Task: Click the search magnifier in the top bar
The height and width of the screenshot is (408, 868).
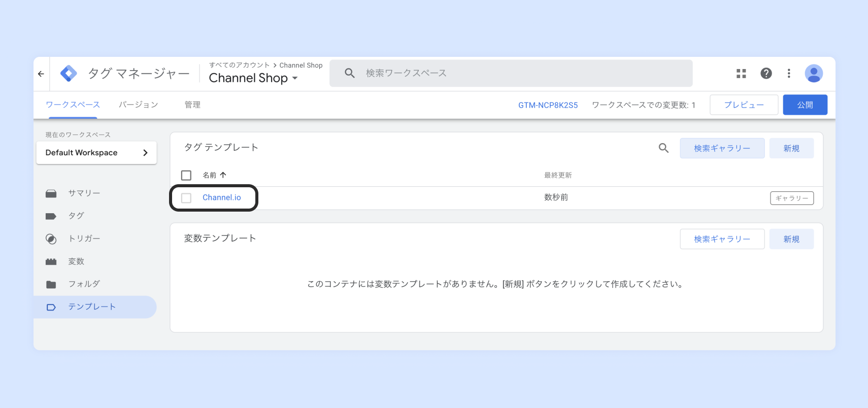Action: point(350,73)
